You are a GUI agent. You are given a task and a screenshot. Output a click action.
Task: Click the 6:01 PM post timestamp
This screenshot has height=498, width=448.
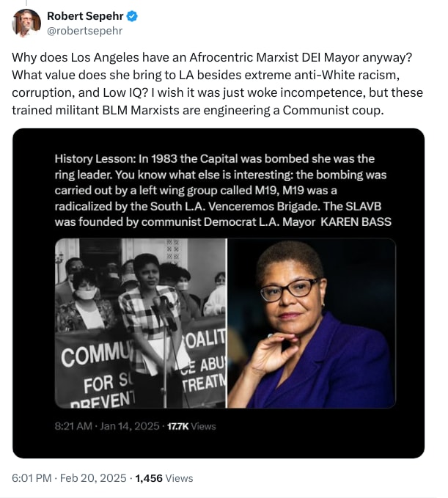pos(32,478)
